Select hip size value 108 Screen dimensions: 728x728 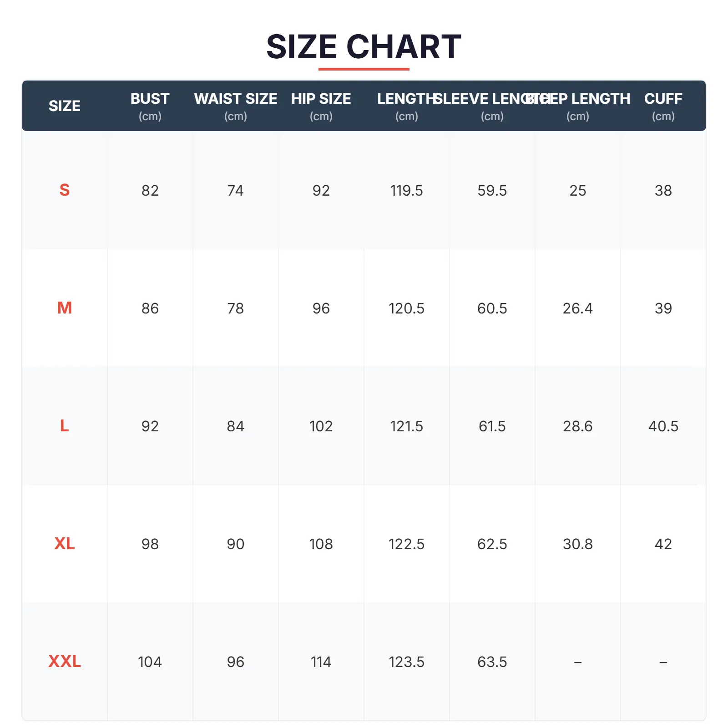point(321,544)
